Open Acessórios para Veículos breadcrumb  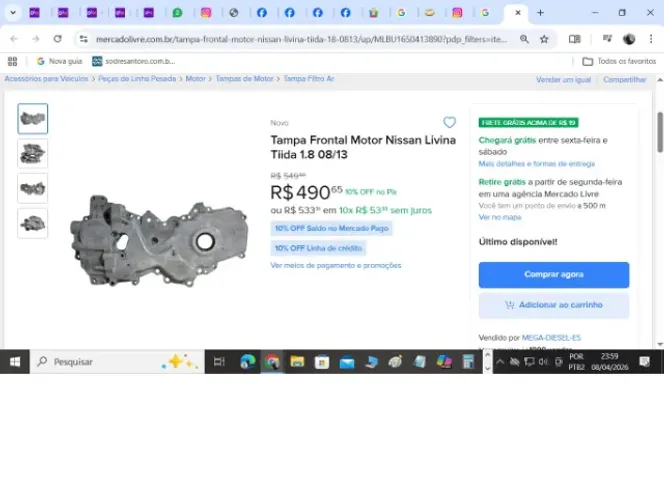[46, 79]
